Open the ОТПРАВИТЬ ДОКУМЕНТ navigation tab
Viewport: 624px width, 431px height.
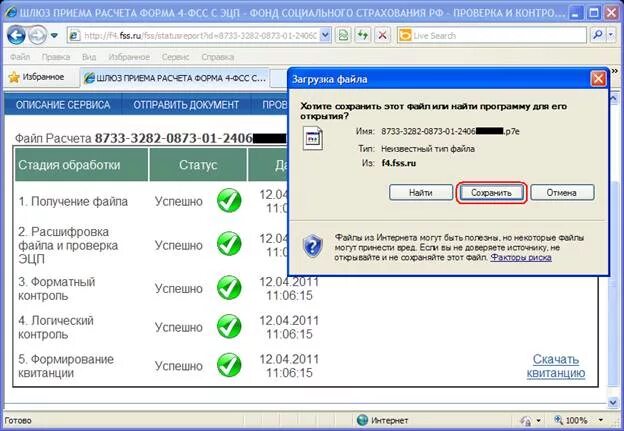pos(186,105)
